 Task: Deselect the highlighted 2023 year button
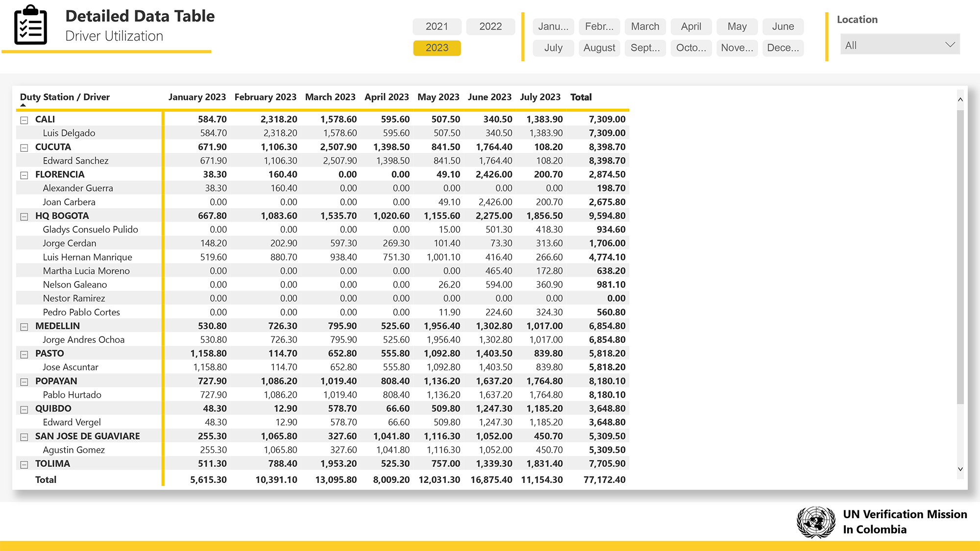pos(437,48)
